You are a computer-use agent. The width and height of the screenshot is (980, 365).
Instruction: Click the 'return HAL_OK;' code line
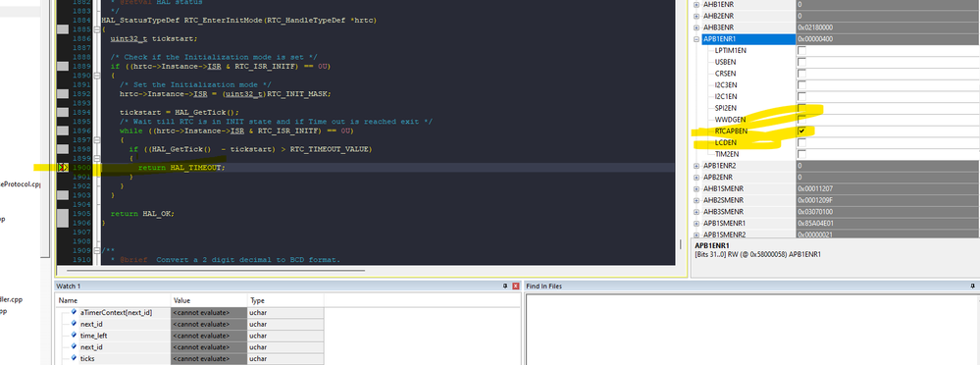tap(142, 213)
